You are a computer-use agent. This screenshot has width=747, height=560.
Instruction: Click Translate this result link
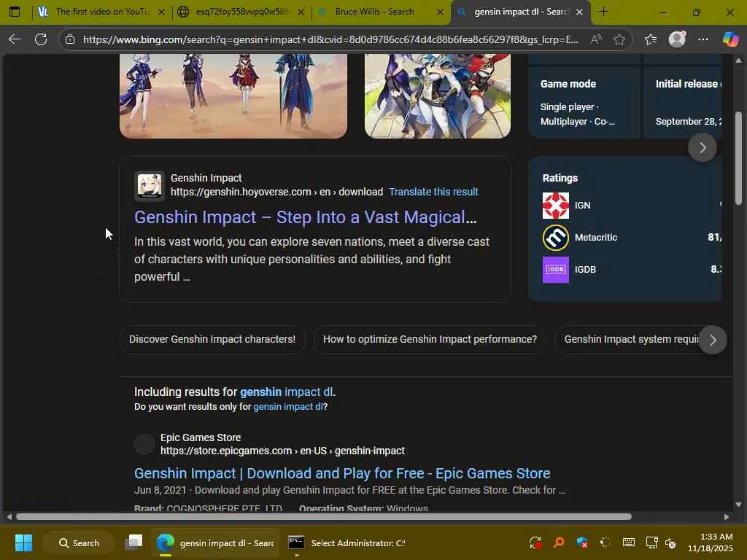point(433,192)
